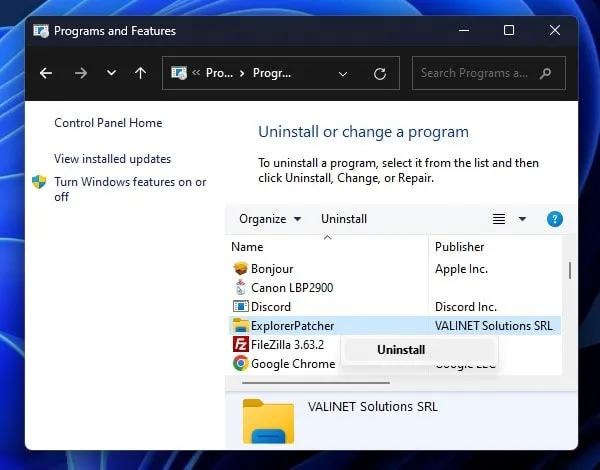The width and height of the screenshot is (600, 470).
Task: Go back using the back arrow
Action: click(46, 73)
